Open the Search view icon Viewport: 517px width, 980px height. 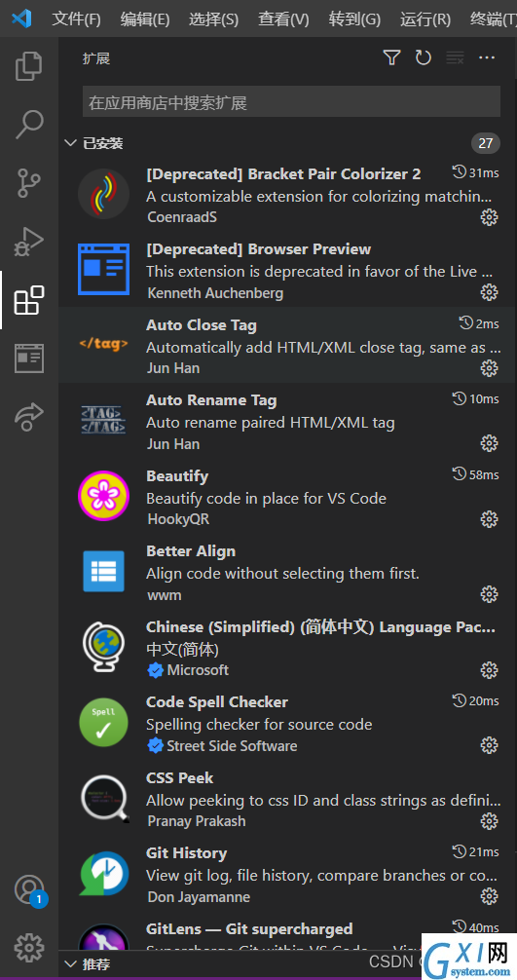click(29, 125)
